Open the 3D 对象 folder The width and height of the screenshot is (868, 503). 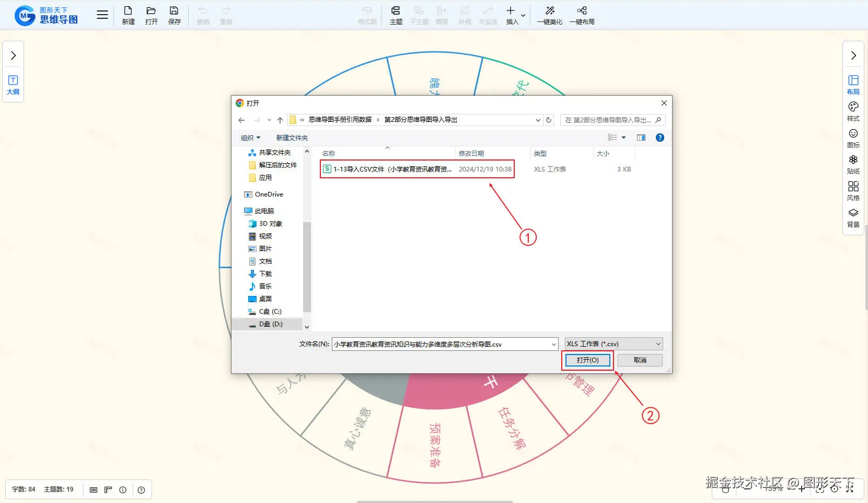click(x=265, y=224)
